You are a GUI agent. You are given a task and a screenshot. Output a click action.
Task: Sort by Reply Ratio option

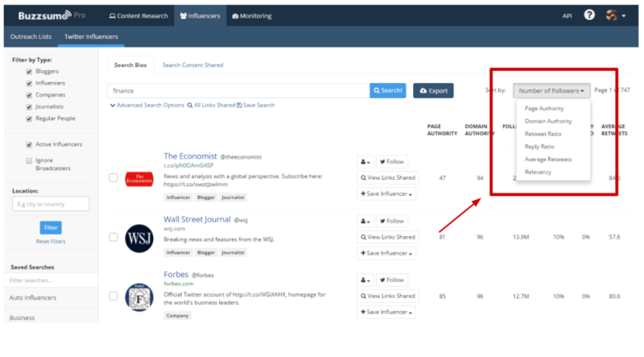tap(539, 147)
